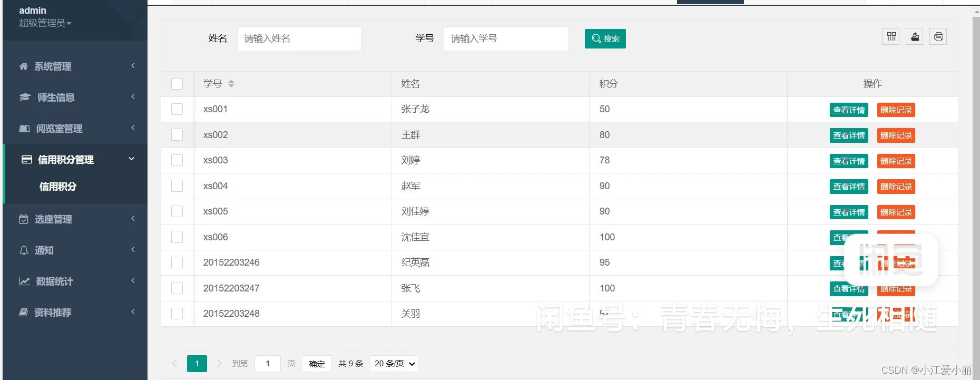
Task: Click 查看详情 for xs002
Action: 849,135
